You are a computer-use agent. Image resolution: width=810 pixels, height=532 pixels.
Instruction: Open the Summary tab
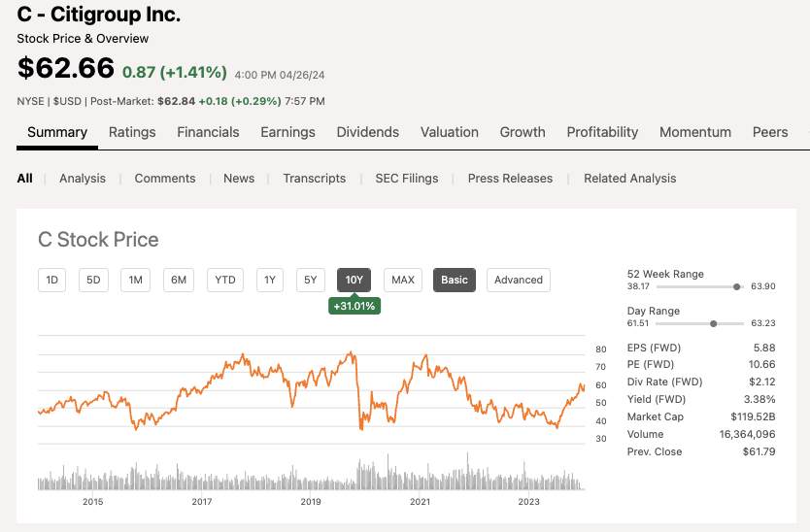click(x=57, y=132)
